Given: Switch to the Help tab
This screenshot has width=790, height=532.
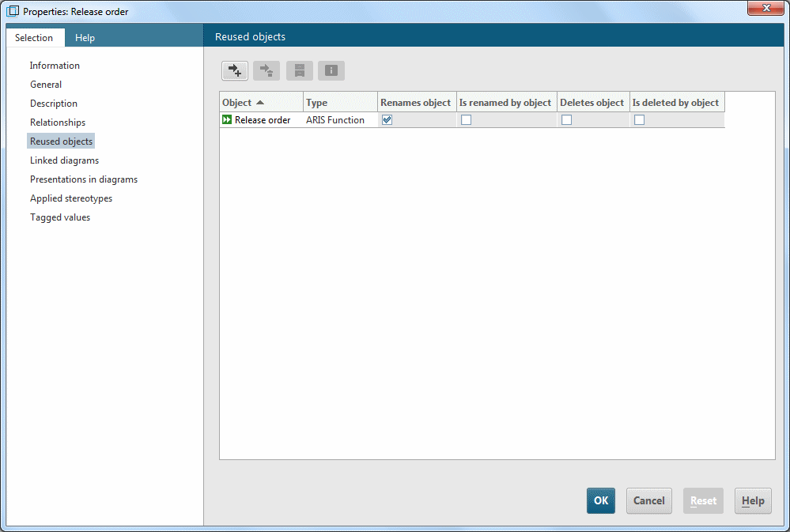Looking at the screenshot, I should [85, 38].
